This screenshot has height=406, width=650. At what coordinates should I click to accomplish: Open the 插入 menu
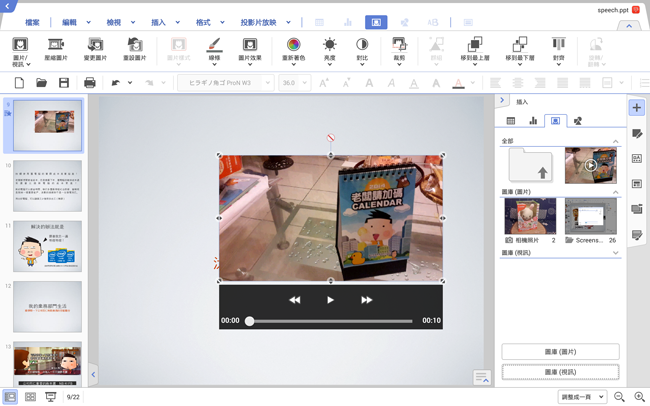coord(159,21)
